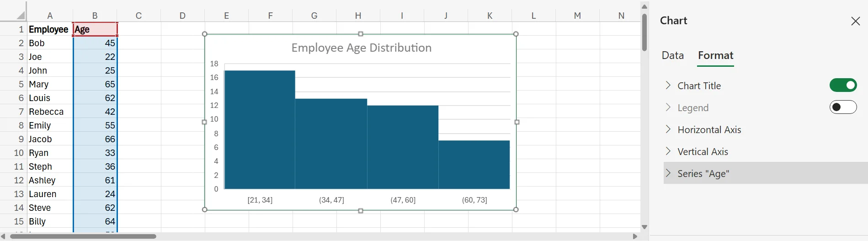Click the horizontal scrollbar right arrow
Screen dimensions: 868x241
pyautogui.click(x=635, y=236)
